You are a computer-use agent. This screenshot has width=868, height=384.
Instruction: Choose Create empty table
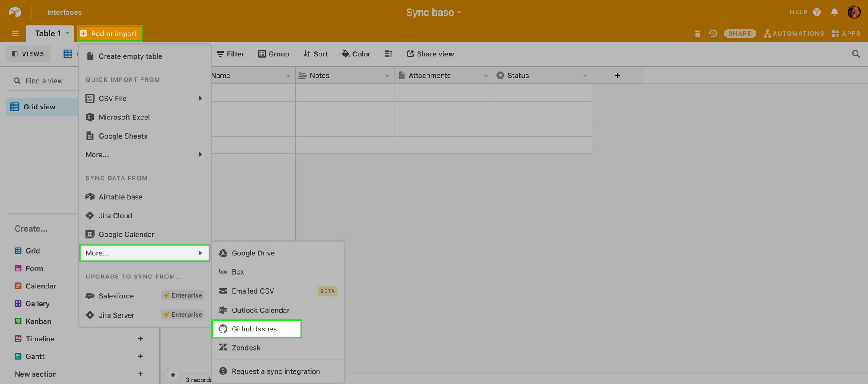click(x=145, y=56)
